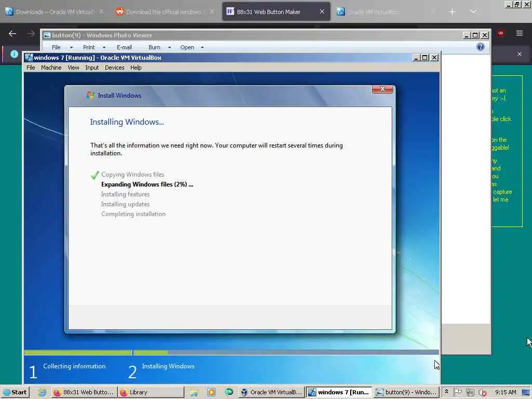Open VirtualBox Help menu
Viewport: 532px width, 399px height.
pos(136,68)
